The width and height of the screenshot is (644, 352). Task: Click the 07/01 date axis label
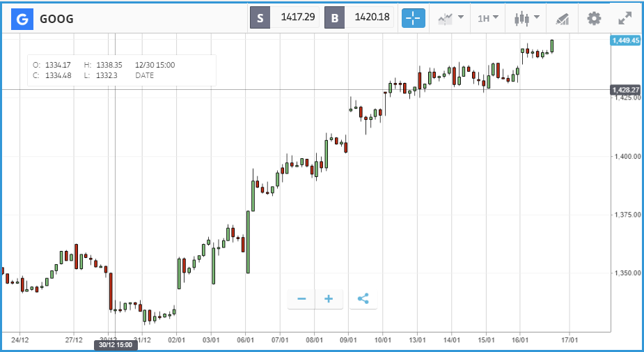point(280,340)
